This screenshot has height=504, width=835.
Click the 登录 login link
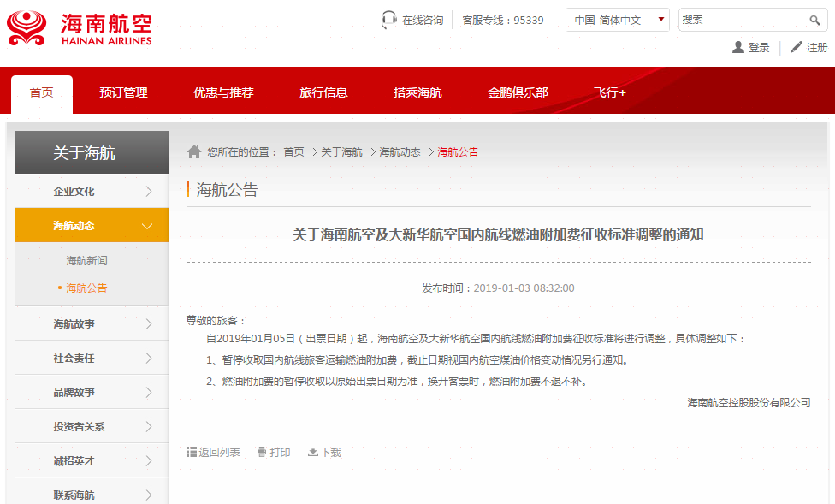(759, 47)
